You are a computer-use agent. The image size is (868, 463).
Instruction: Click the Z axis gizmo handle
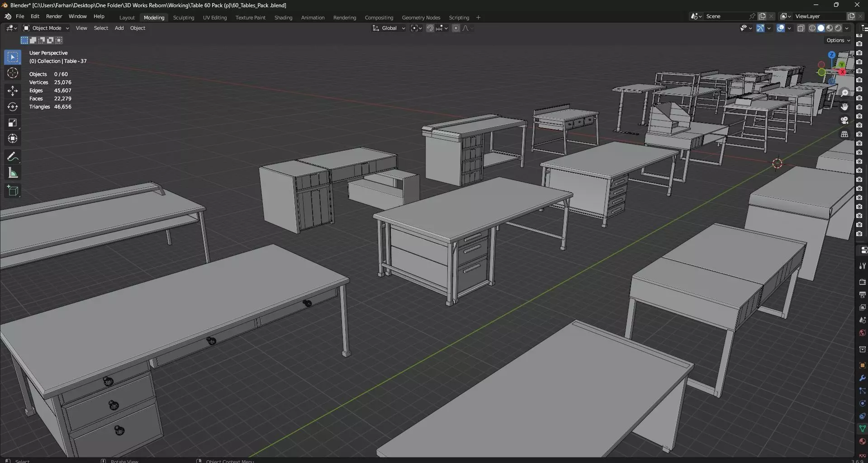831,55
